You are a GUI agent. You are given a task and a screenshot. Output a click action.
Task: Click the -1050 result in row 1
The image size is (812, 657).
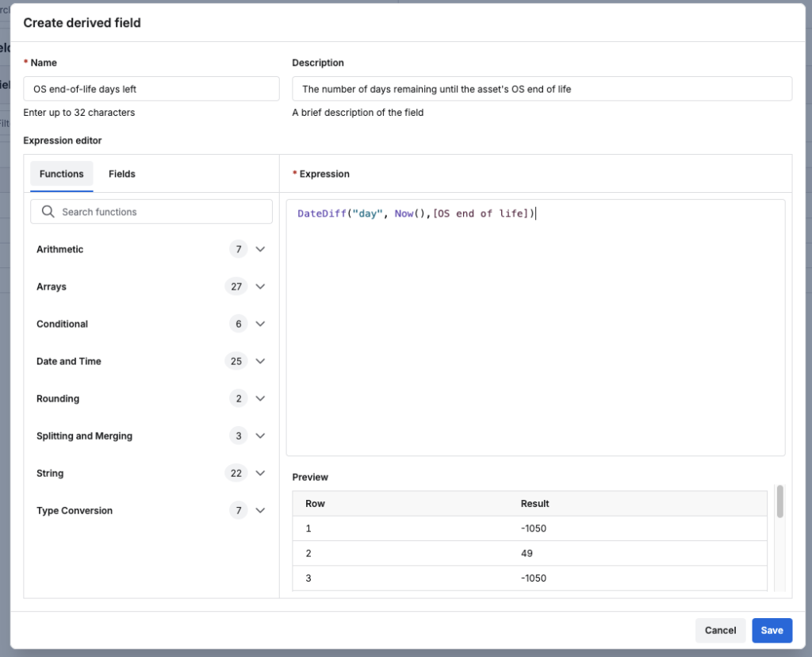point(534,528)
